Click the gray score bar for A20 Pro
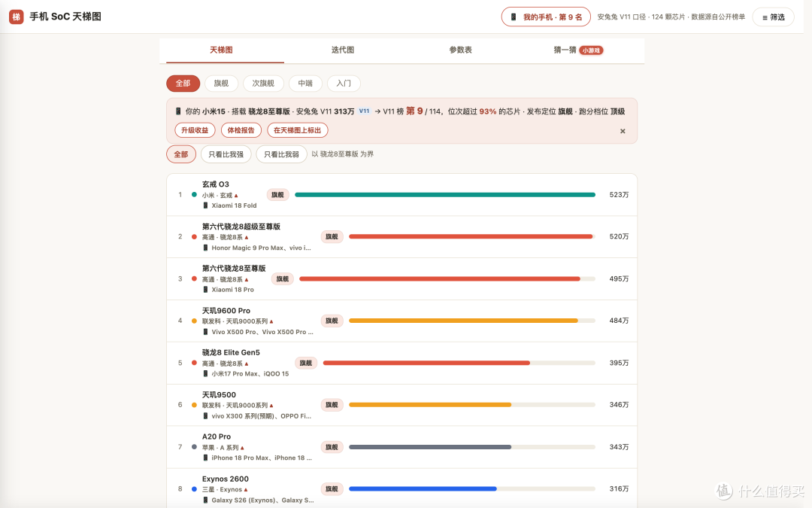This screenshot has width=812, height=508. tap(430, 447)
